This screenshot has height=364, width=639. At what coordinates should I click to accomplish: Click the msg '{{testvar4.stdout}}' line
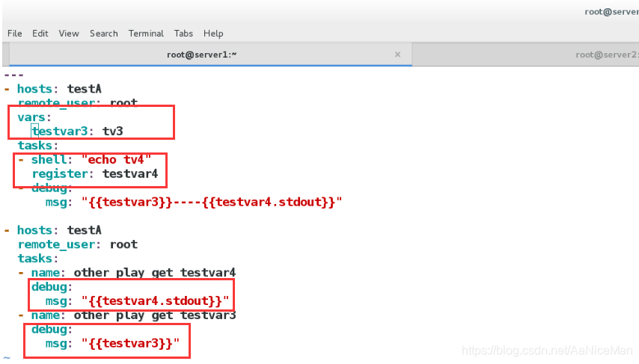(x=137, y=301)
